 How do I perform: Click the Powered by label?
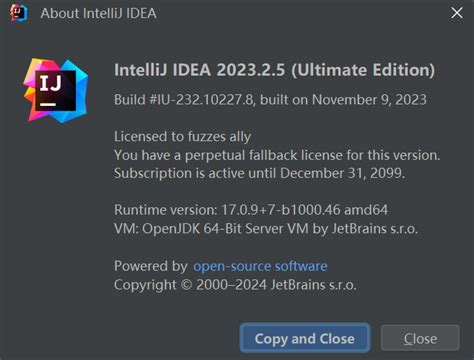151,266
